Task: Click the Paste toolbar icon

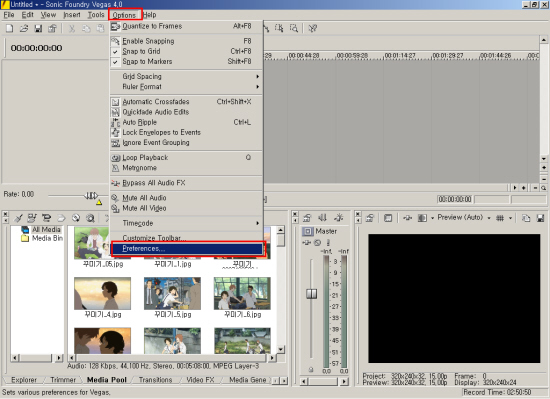Action: (x=100, y=28)
